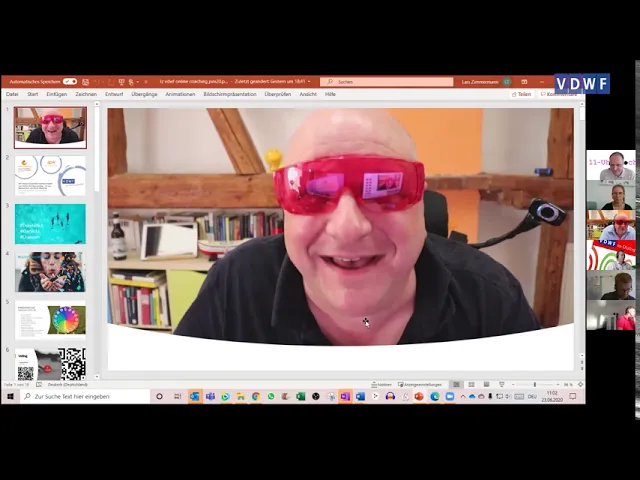The width and height of the screenshot is (640, 480).
Task: Open the Datei menu
Action: point(12,94)
